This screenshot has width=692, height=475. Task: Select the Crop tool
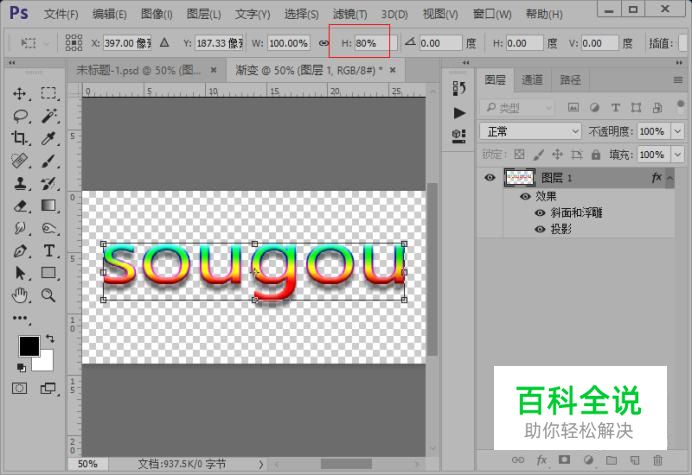coord(19,138)
